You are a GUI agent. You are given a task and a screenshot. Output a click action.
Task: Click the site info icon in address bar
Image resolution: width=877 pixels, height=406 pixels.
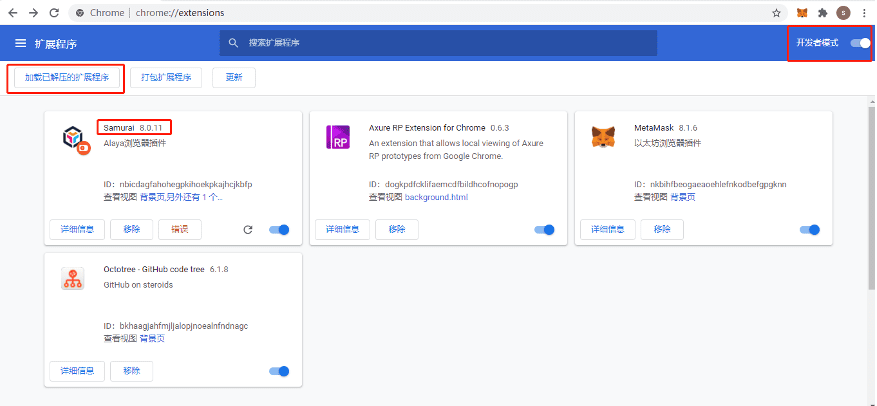click(x=80, y=12)
